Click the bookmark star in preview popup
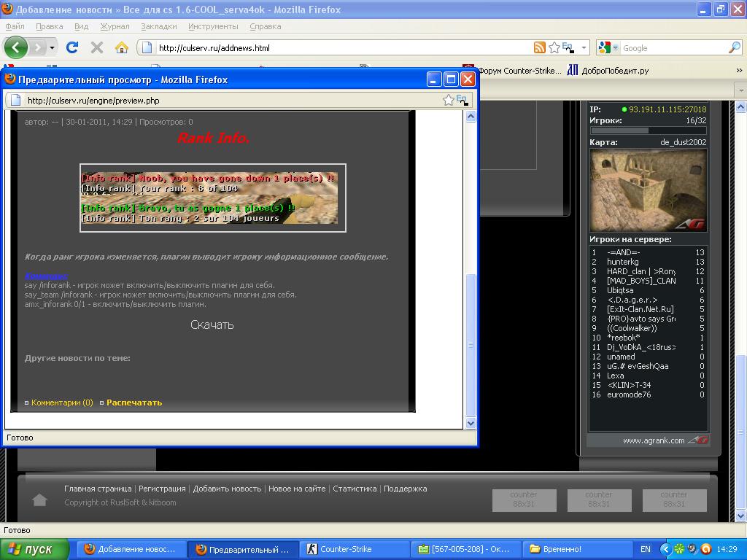The image size is (747, 560). (449, 101)
